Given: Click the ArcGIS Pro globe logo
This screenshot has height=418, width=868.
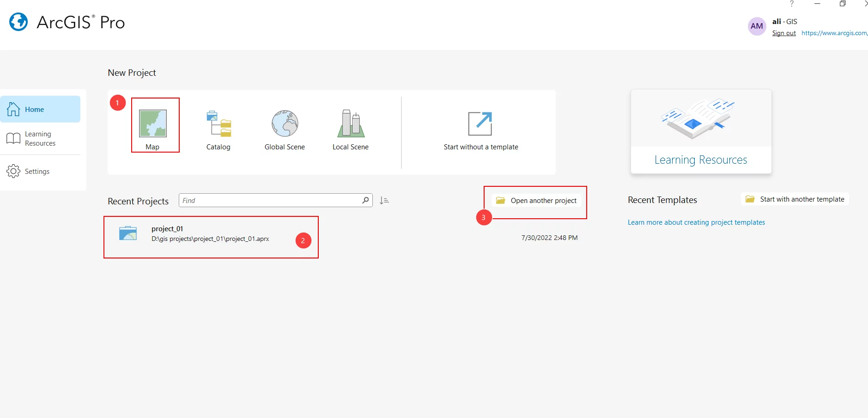Looking at the screenshot, I should 19,22.
